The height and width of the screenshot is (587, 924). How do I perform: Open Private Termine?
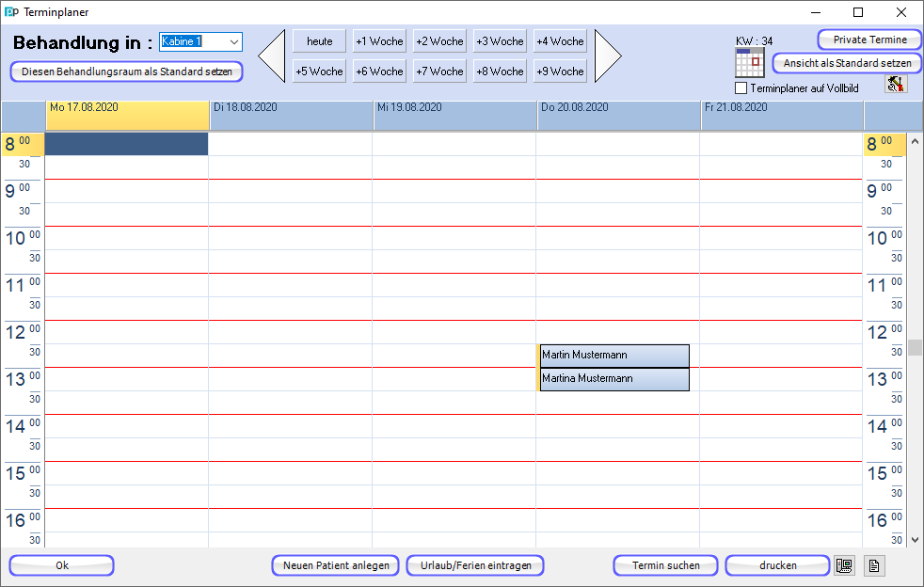coord(869,40)
